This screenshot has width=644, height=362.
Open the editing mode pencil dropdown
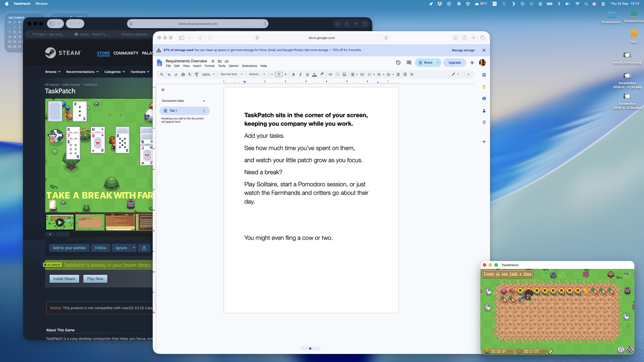click(455, 74)
